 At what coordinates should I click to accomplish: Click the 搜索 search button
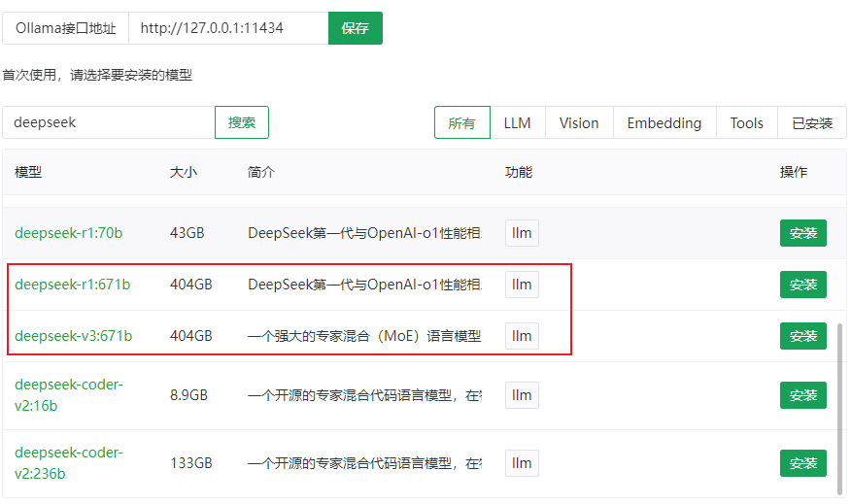click(242, 122)
